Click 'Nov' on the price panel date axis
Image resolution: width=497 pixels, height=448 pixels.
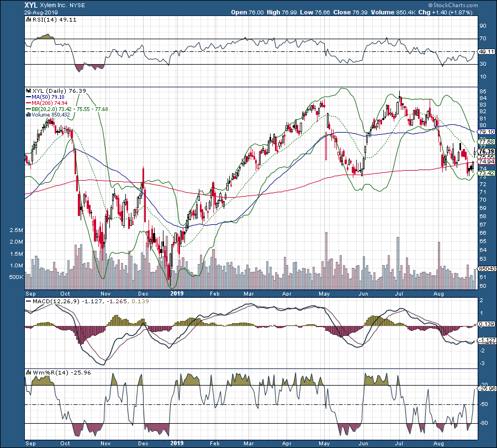[105, 293]
